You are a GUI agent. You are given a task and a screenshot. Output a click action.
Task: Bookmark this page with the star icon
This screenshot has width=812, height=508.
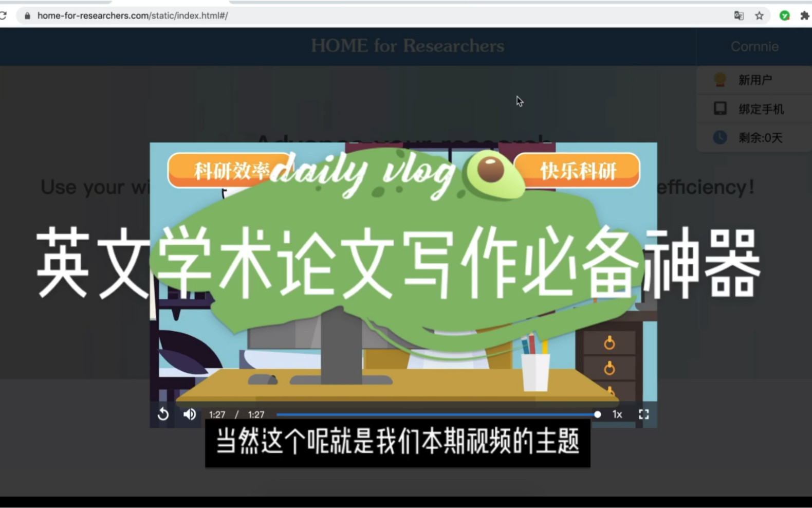coord(759,15)
